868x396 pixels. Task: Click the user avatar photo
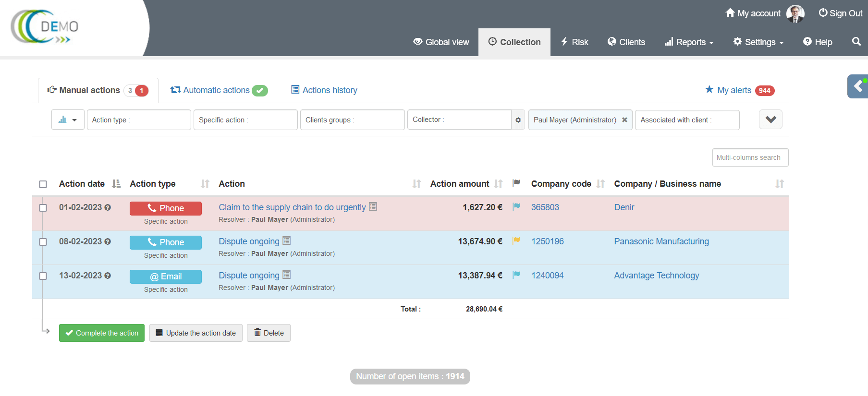click(x=795, y=13)
